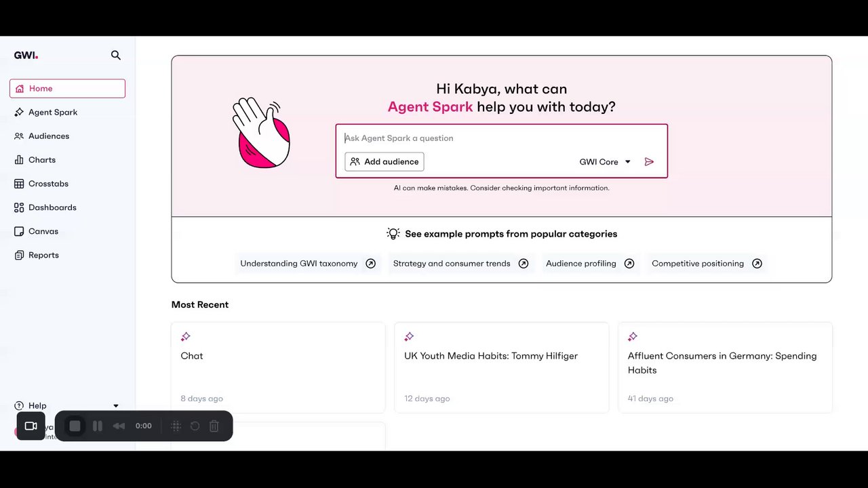This screenshot has height=488, width=868.
Task: Expand the Help menu arrow
Action: pyautogui.click(x=116, y=406)
